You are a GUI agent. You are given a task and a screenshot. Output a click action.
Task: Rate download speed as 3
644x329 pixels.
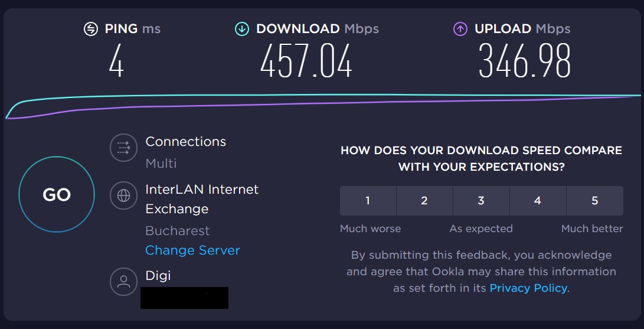coord(481,201)
